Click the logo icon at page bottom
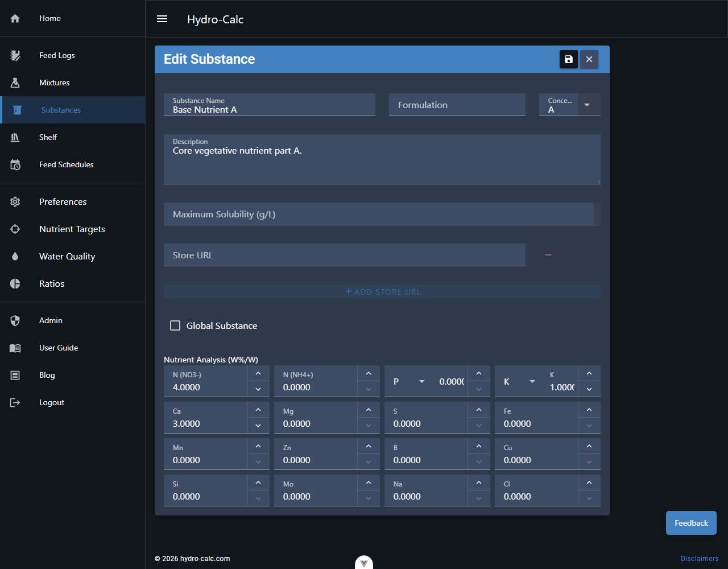The image size is (728, 569). pyautogui.click(x=364, y=563)
